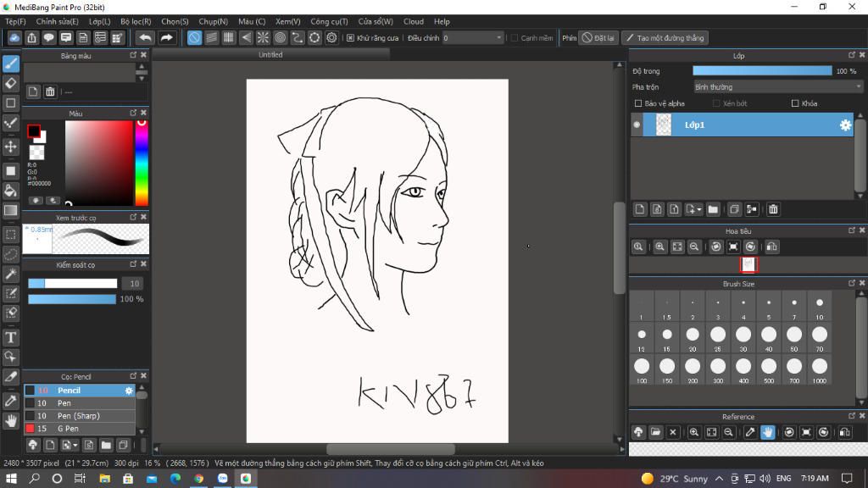
Task: Undock the Reference panel
Action: (851, 416)
